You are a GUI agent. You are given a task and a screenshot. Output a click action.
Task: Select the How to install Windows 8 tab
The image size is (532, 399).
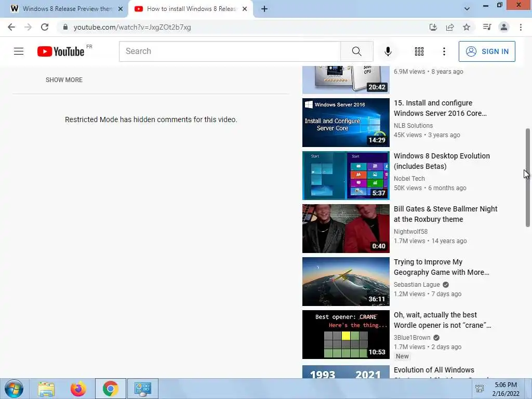tap(190, 9)
